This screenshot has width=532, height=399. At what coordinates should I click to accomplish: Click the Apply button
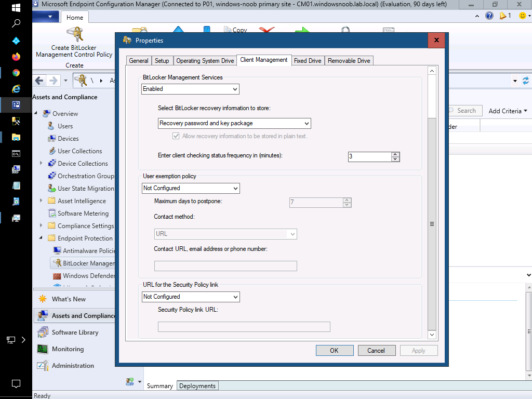click(419, 351)
